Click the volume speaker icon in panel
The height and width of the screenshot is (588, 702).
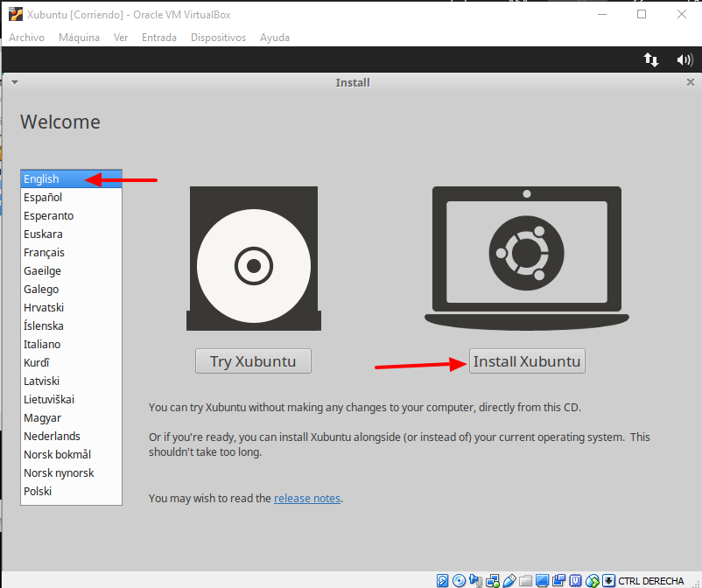(685, 59)
